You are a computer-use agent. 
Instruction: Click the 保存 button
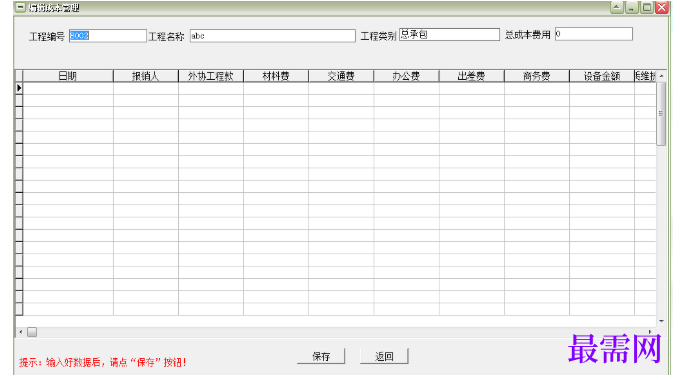(321, 357)
